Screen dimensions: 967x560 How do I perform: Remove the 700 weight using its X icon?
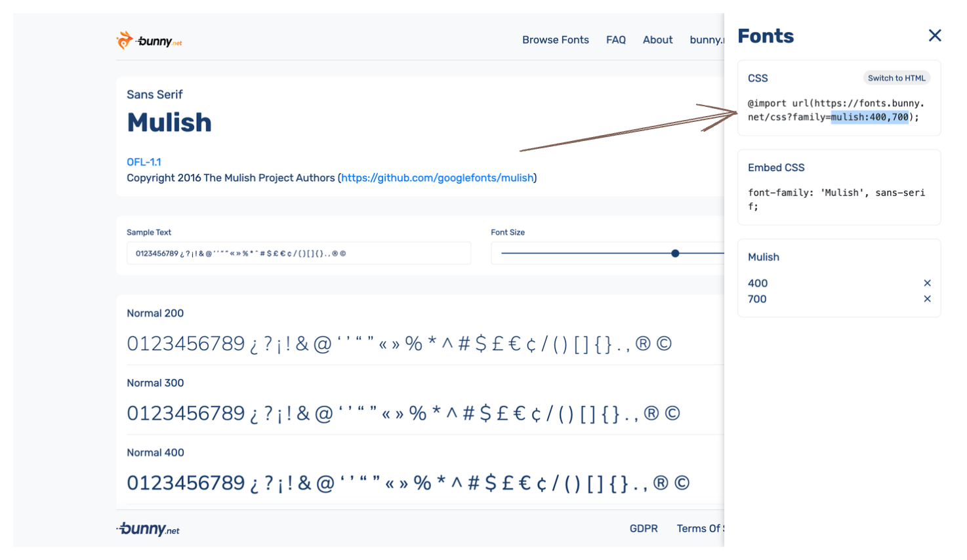pyautogui.click(x=927, y=298)
